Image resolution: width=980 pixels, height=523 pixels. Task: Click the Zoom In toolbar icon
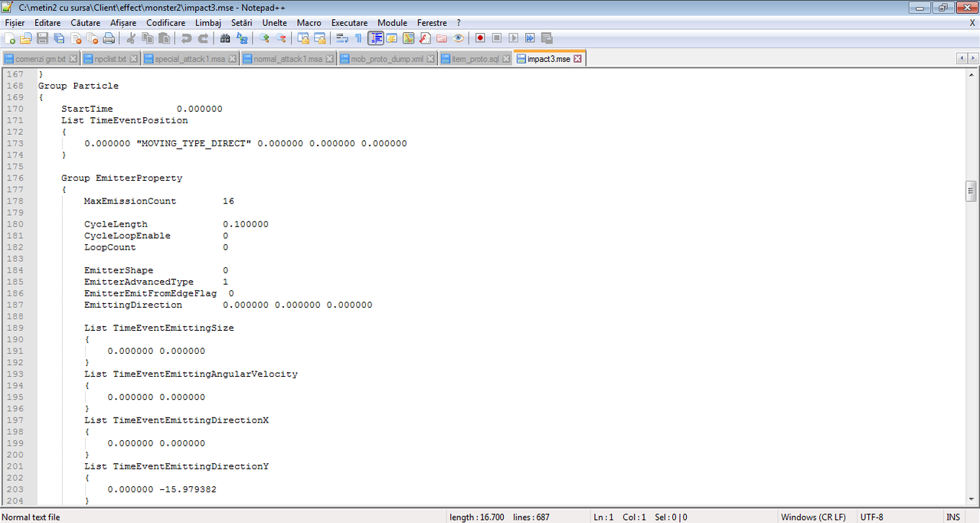point(264,38)
